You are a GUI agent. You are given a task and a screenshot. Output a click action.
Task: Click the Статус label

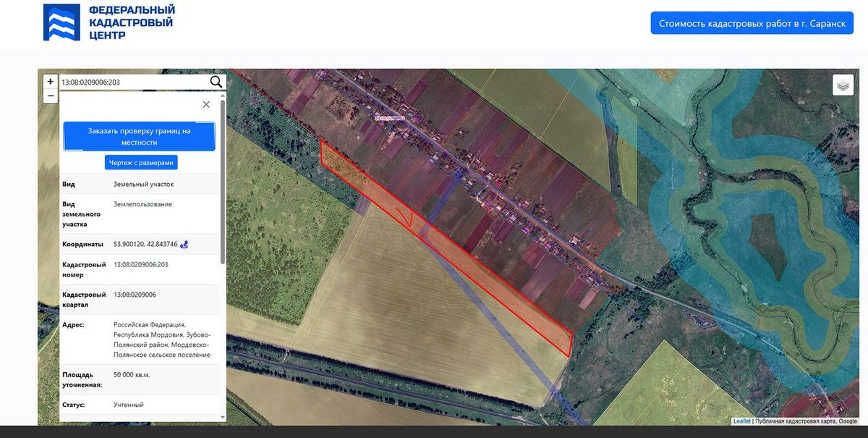[x=74, y=405]
